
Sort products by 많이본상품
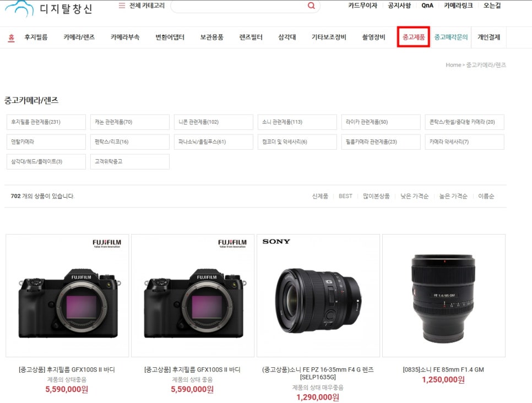click(x=376, y=196)
